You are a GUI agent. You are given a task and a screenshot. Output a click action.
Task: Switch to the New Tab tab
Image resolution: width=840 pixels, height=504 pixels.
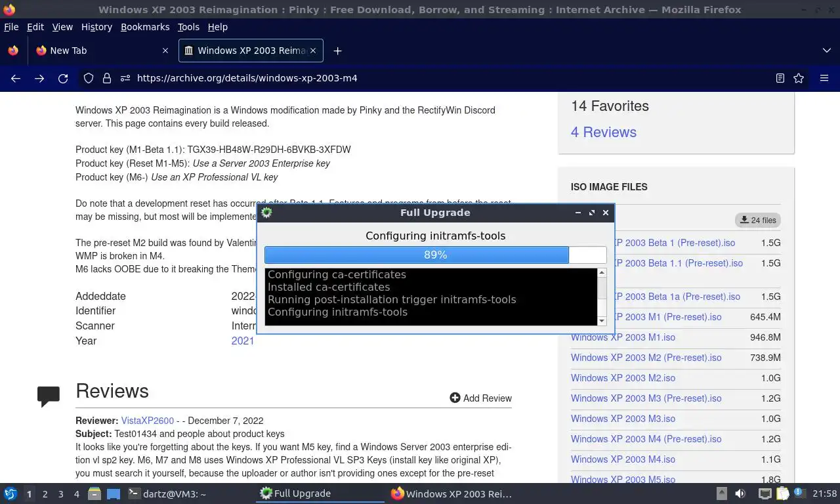(x=102, y=51)
